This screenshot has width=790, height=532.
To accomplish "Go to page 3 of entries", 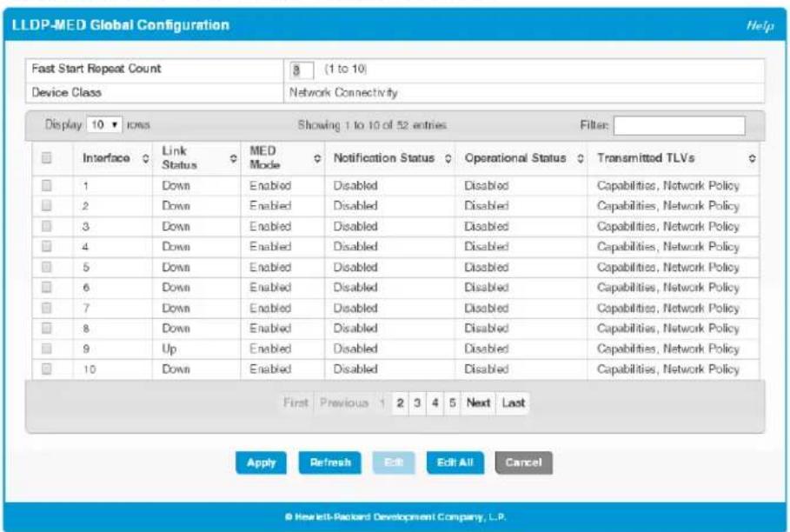I will point(417,403).
